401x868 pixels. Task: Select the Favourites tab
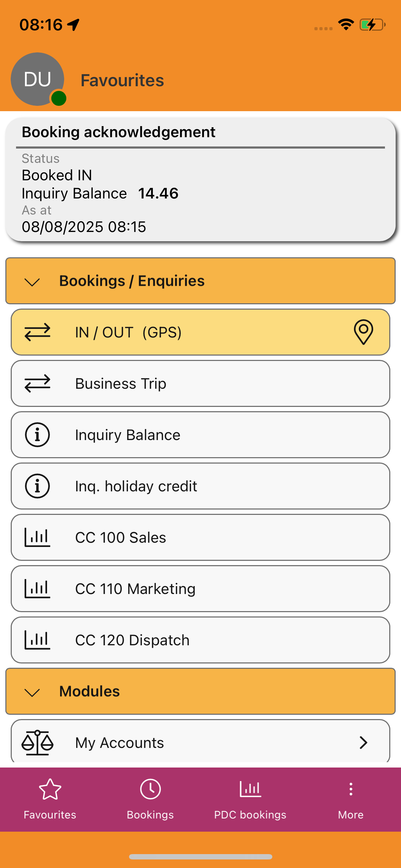(50, 800)
